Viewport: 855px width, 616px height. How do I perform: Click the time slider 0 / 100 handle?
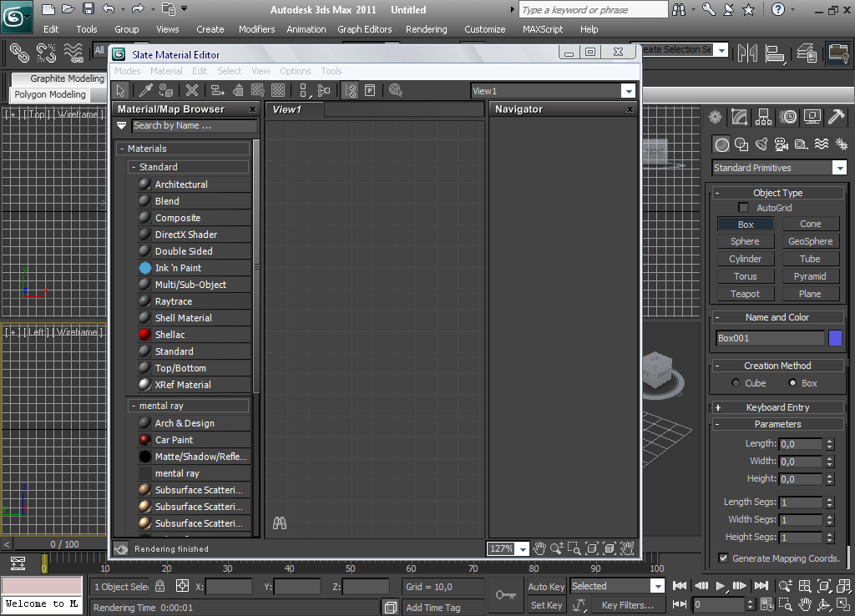coord(64,544)
